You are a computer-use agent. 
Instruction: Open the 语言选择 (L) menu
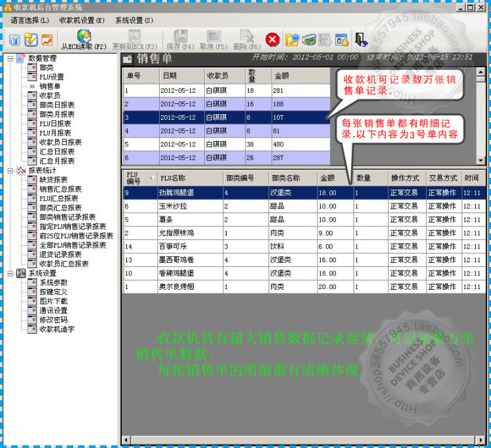click(x=29, y=21)
